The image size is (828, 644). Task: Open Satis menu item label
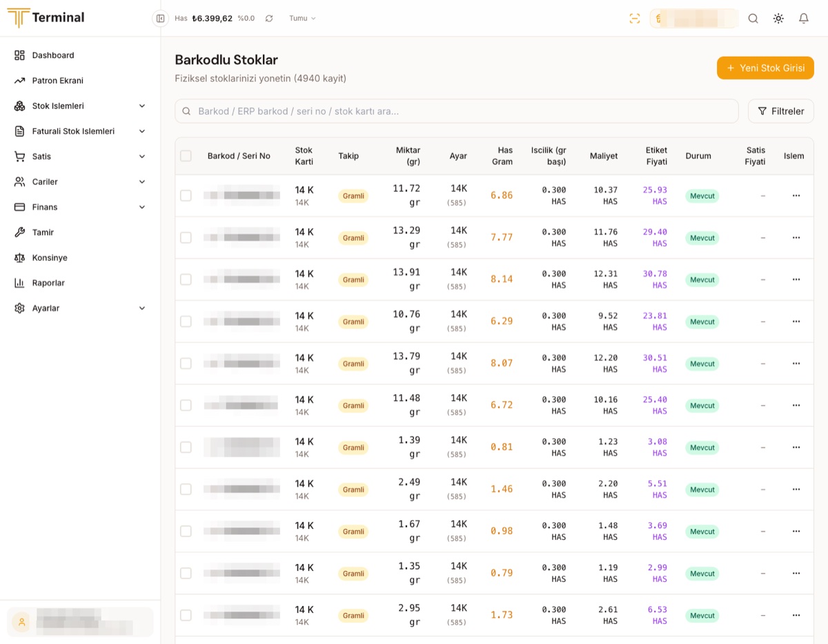(x=41, y=157)
